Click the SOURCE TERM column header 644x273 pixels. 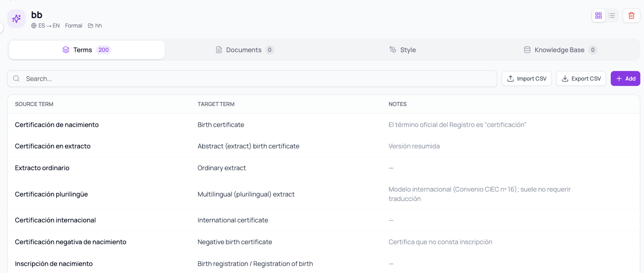pos(34,104)
